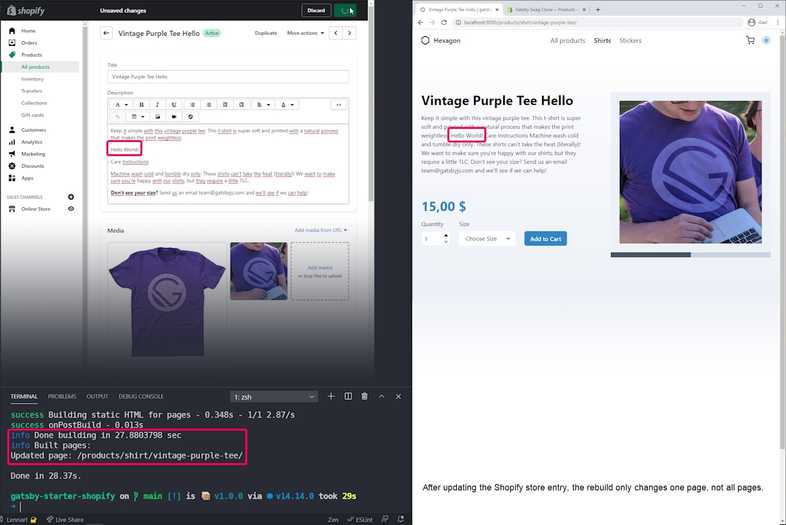This screenshot has width=786, height=525.
Task: Toggle bold formatting in description editor
Action: [x=142, y=104]
